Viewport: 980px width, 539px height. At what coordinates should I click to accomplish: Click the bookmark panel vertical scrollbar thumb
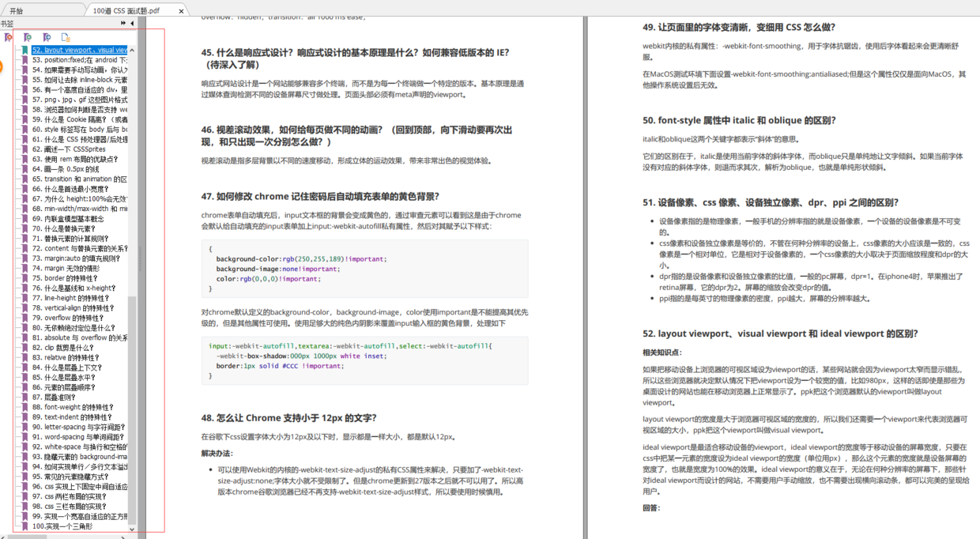[132, 409]
